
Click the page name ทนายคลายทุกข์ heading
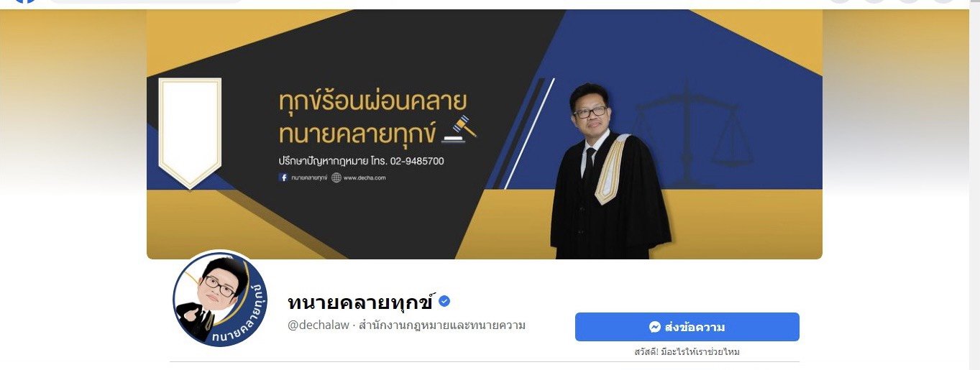[361, 302]
